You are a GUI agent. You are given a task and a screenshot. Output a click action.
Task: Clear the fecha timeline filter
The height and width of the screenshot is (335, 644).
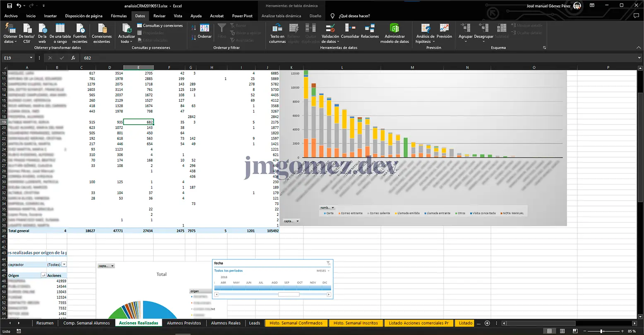tap(328, 263)
